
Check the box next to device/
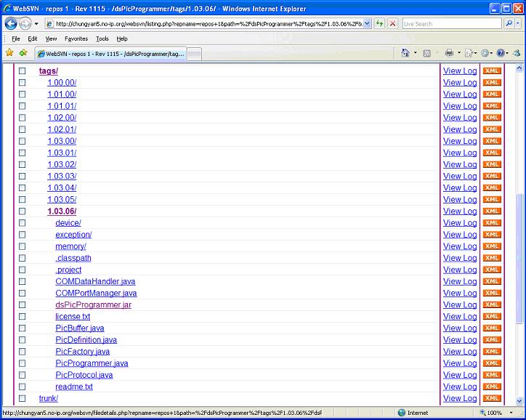pos(22,223)
